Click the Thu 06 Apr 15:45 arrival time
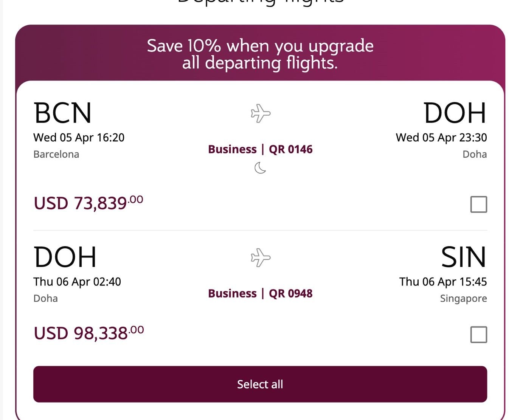520x420 pixels. (x=444, y=282)
